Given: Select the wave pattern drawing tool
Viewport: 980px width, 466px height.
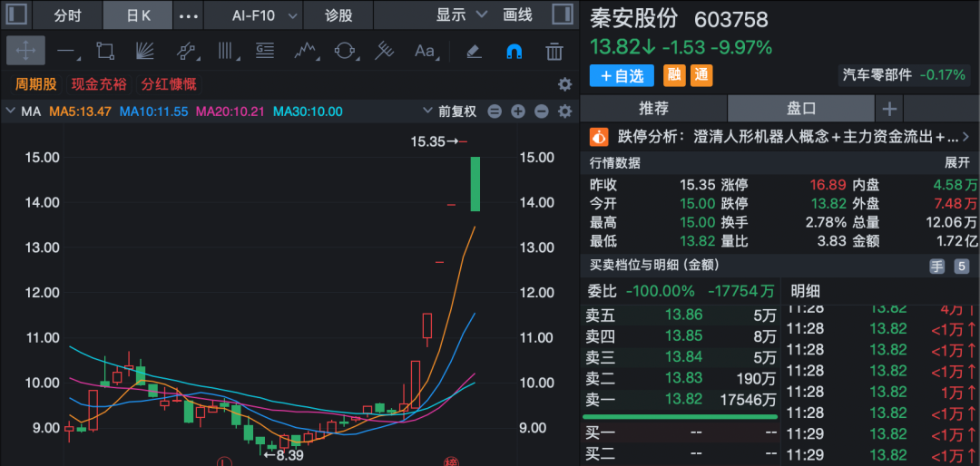Looking at the screenshot, I should (305, 51).
